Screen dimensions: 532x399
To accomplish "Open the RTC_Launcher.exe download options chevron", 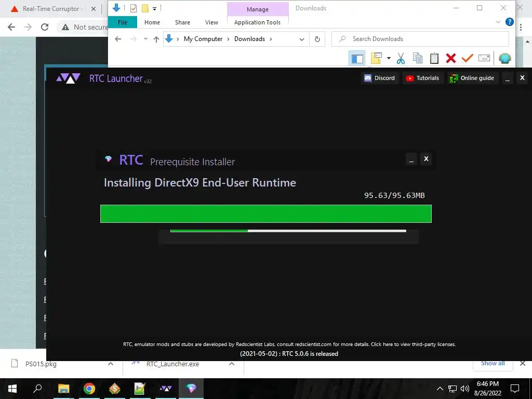I will (232, 364).
